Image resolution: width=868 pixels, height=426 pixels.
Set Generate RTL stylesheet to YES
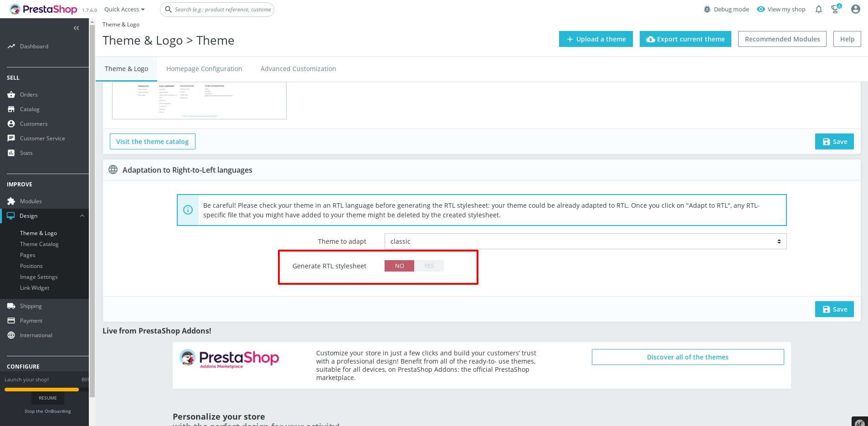click(x=428, y=266)
